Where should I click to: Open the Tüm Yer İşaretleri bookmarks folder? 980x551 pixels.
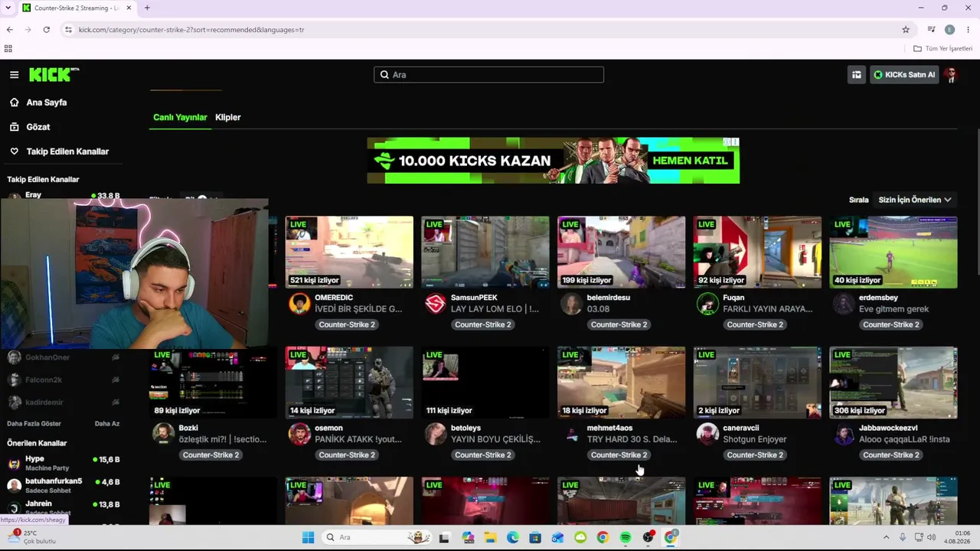[x=942, y=48]
